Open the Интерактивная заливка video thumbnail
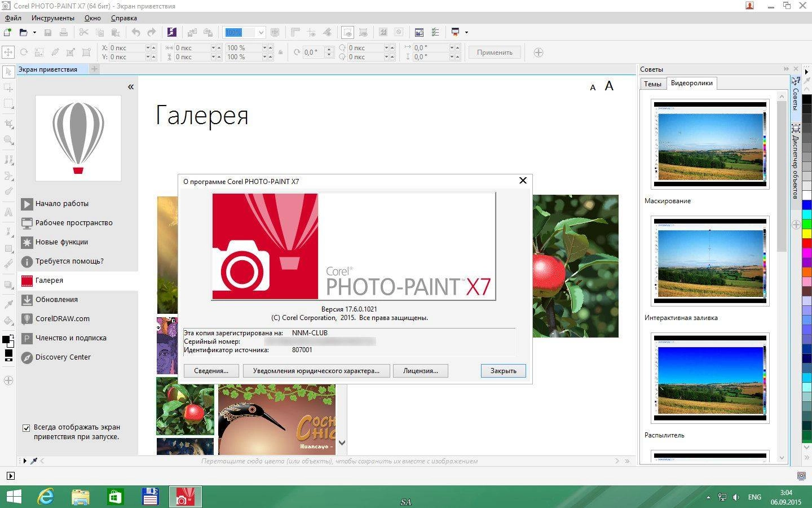Image resolution: width=812 pixels, height=508 pixels. [x=710, y=261]
